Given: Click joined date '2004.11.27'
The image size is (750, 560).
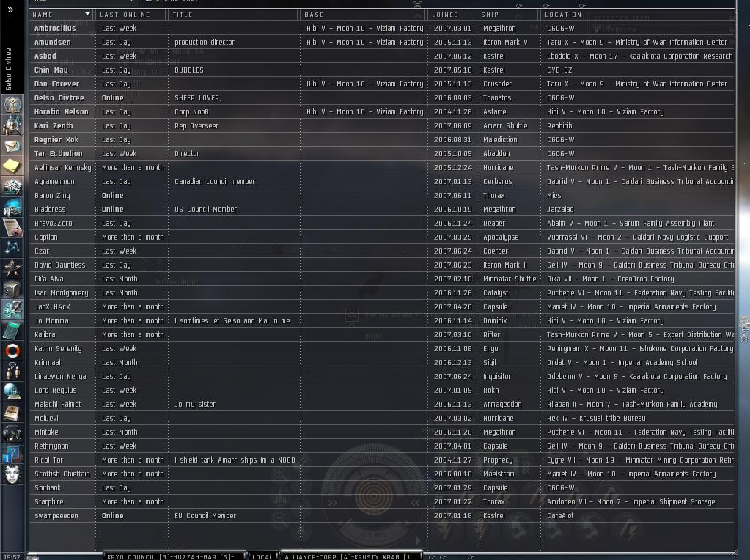Looking at the screenshot, I should pos(452,460).
